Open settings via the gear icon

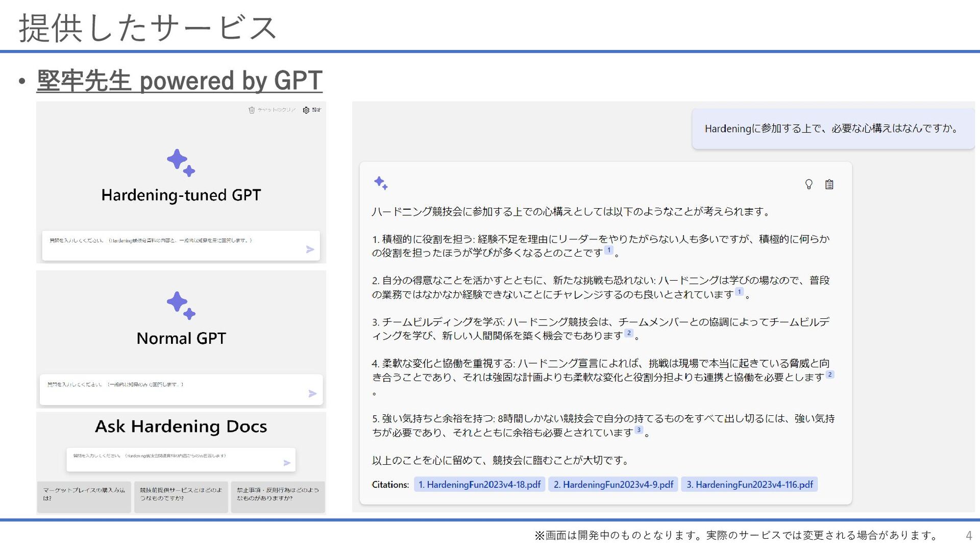306,110
